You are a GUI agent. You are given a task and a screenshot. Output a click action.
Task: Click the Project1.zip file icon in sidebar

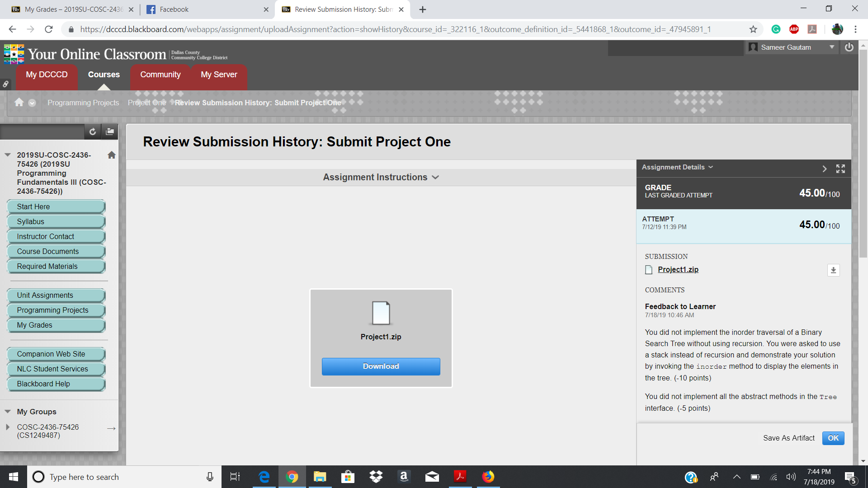pyautogui.click(x=649, y=270)
